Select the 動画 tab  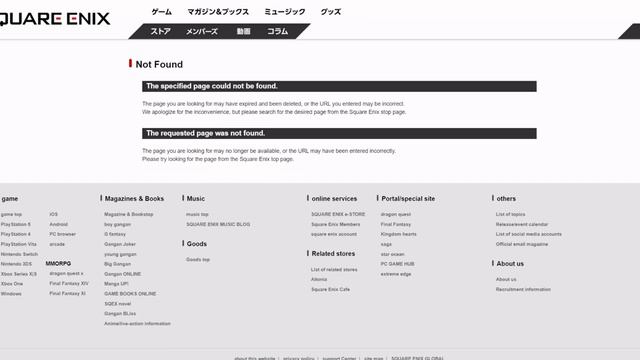click(x=243, y=31)
